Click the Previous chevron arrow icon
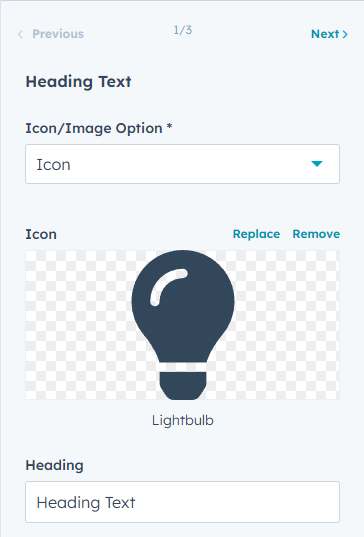This screenshot has width=364, height=537. [20, 34]
